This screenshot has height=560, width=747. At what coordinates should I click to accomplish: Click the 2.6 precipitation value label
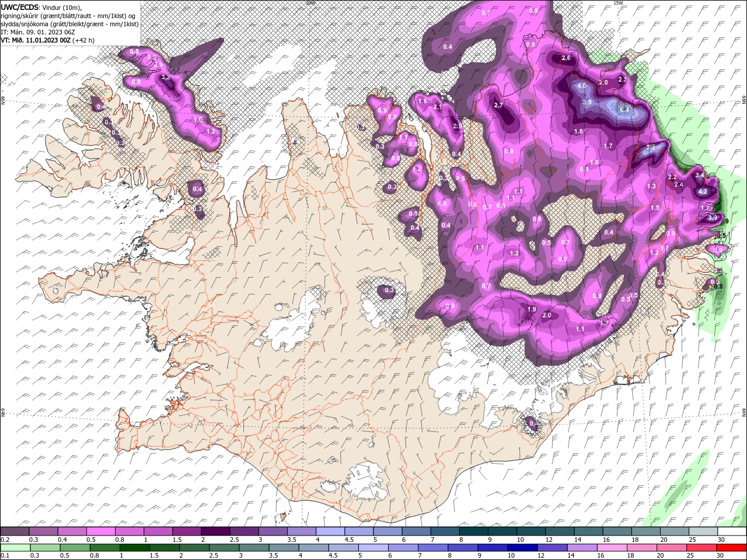566,58
